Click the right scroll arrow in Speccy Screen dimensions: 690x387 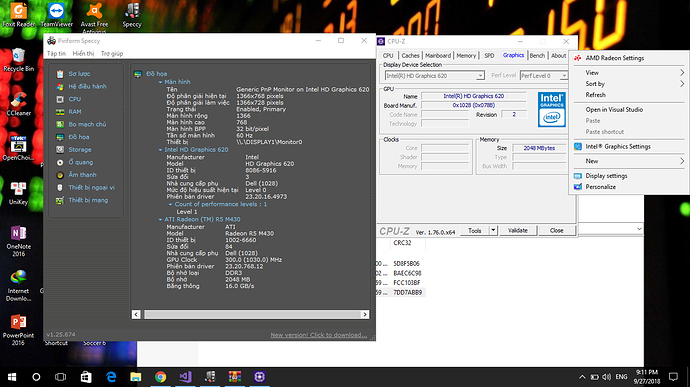point(365,314)
